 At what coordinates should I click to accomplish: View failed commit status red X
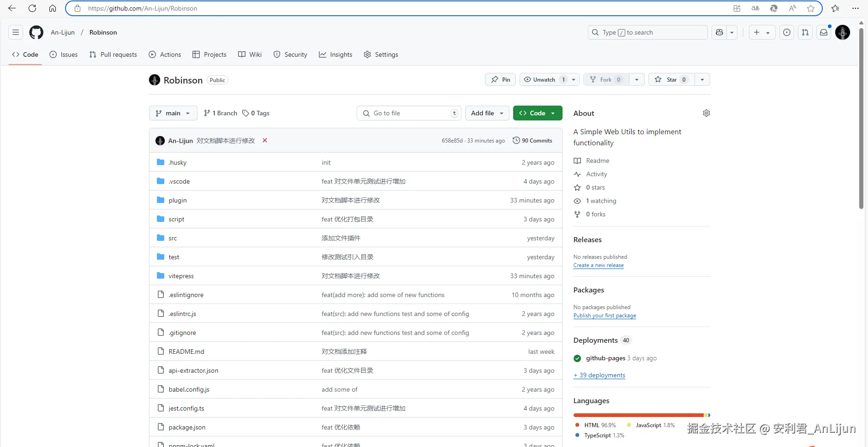[265, 140]
